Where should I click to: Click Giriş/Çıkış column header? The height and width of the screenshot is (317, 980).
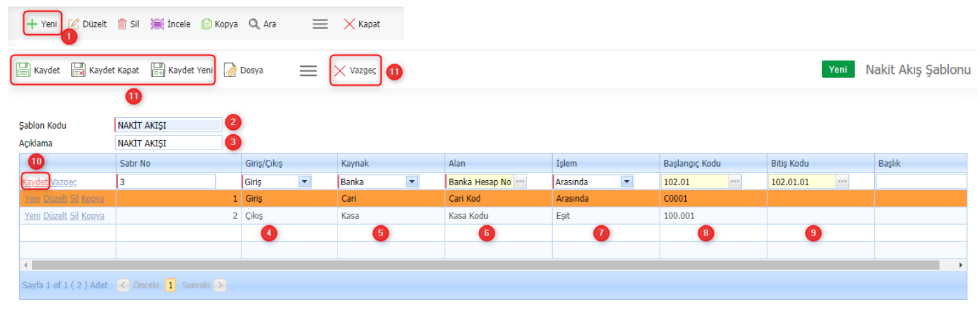(289, 163)
